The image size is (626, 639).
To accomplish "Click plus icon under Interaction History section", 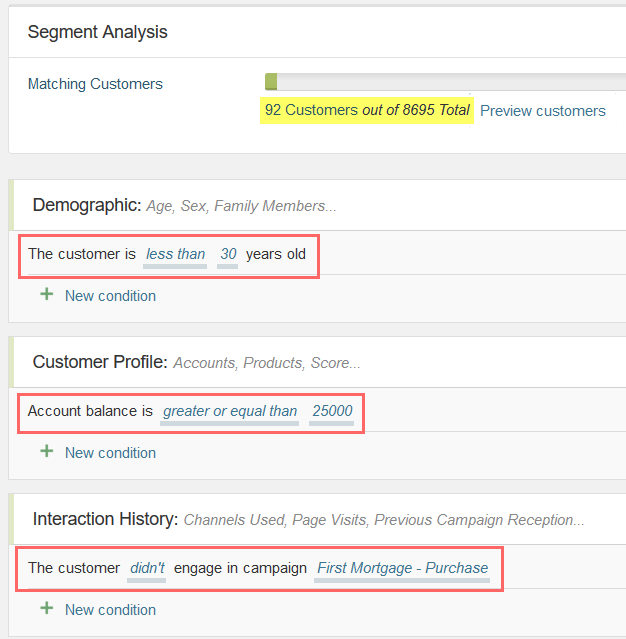I will tap(47, 608).
